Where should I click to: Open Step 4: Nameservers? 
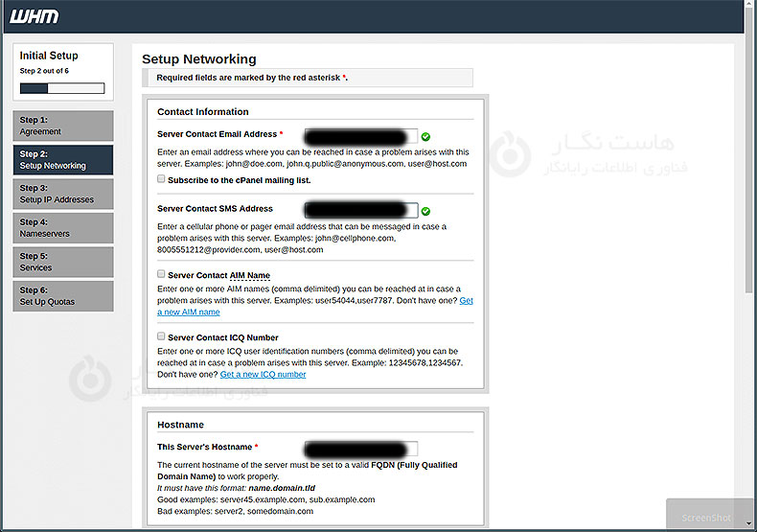coord(63,228)
